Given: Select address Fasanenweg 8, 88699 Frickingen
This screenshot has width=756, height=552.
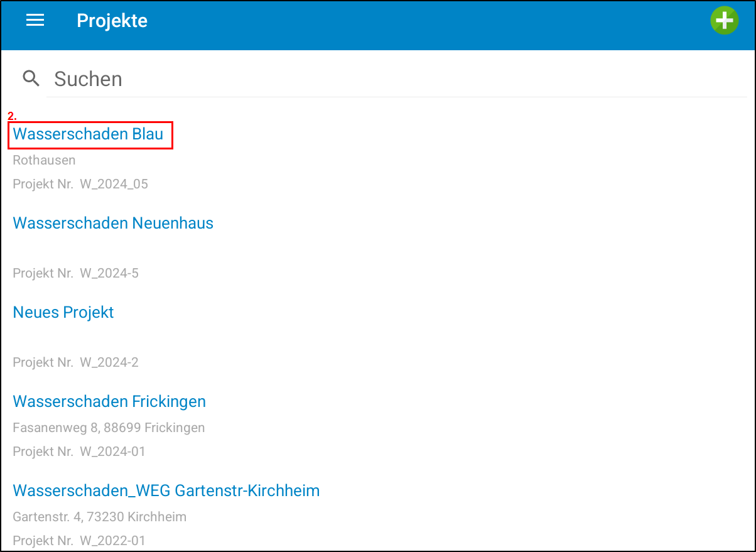Looking at the screenshot, I should [x=109, y=428].
